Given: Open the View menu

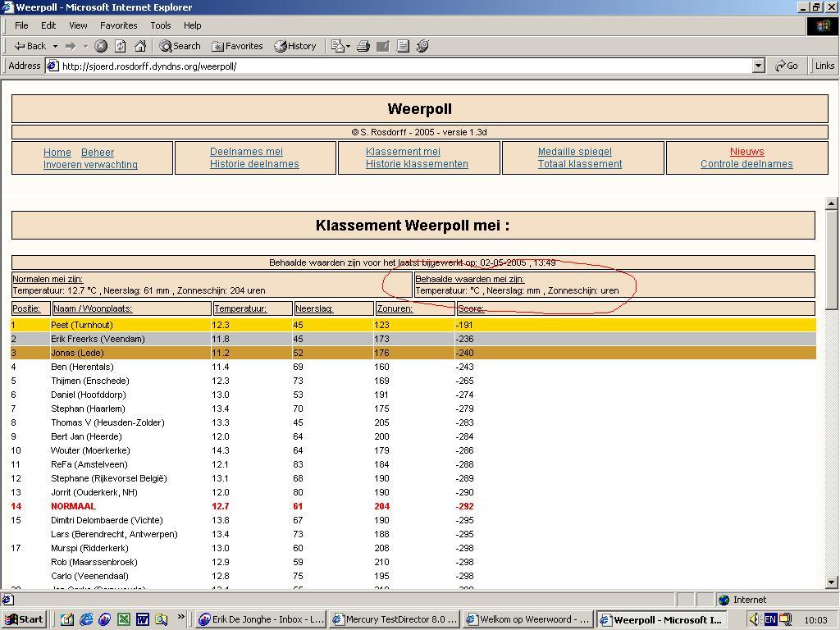Looking at the screenshot, I should point(78,25).
